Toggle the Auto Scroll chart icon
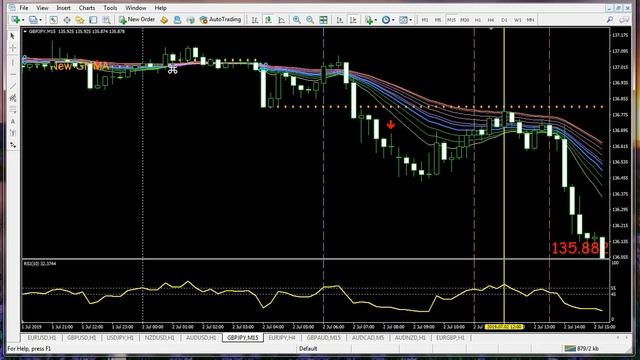The image size is (640, 360). 340,20
